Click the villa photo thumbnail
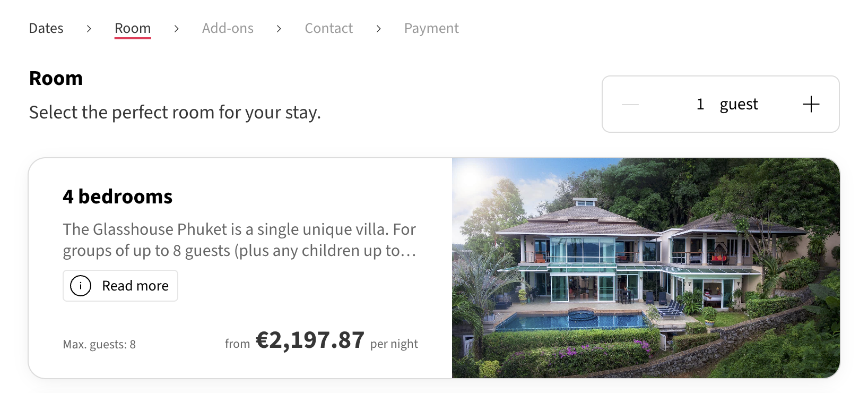 click(x=646, y=268)
